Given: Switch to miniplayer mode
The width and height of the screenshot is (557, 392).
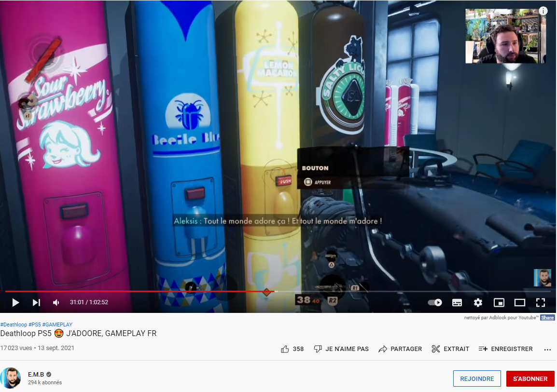Looking at the screenshot, I should tap(499, 302).
